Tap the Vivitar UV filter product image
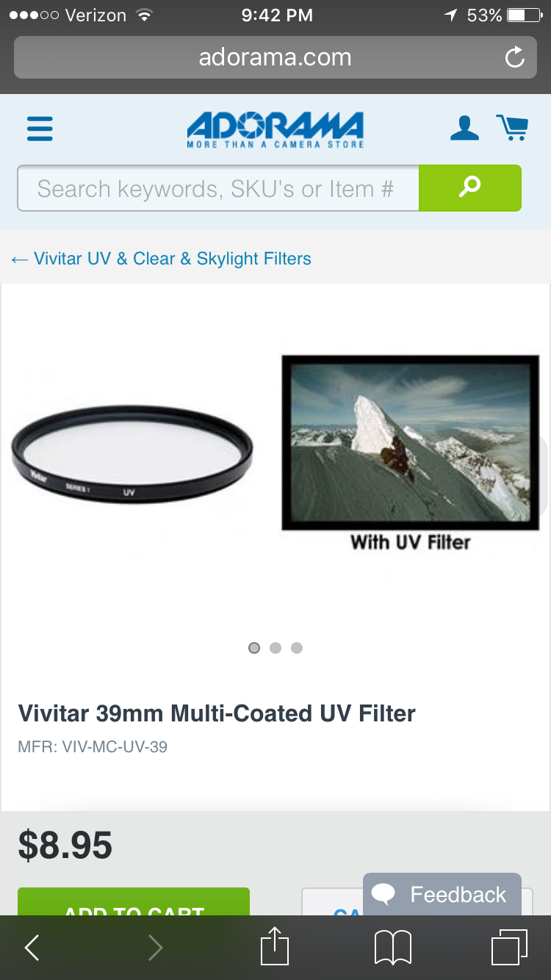The width and height of the screenshot is (551, 980). tap(132, 453)
